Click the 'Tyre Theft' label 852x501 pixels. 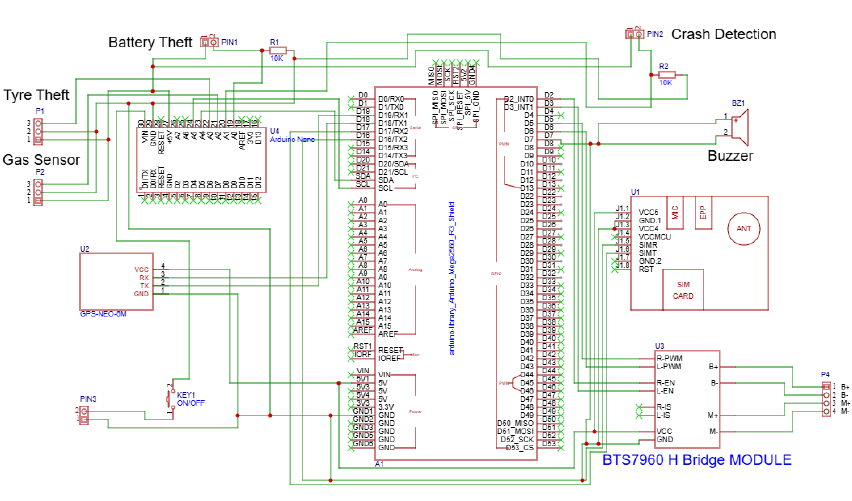click(x=36, y=95)
